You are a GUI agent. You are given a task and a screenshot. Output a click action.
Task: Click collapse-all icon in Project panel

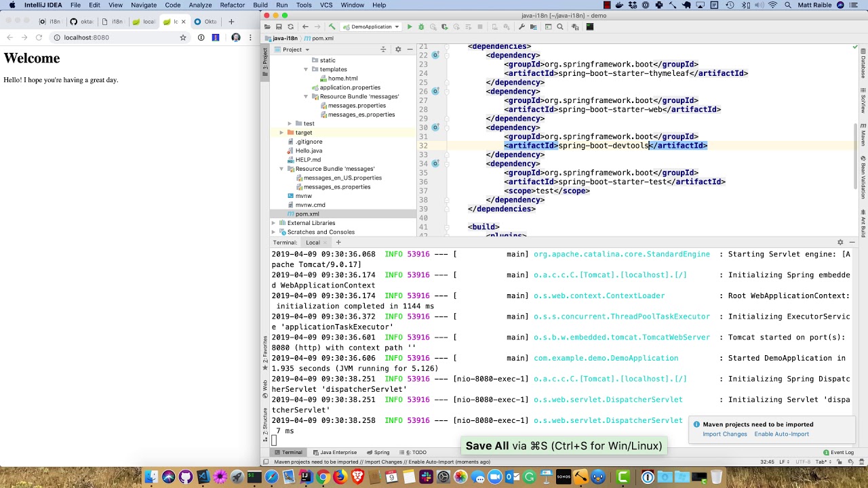(383, 49)
